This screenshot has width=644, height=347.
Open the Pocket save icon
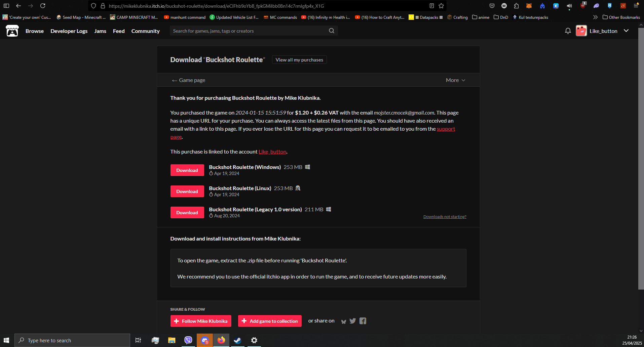pyautogui.click(x=492, y=6)
